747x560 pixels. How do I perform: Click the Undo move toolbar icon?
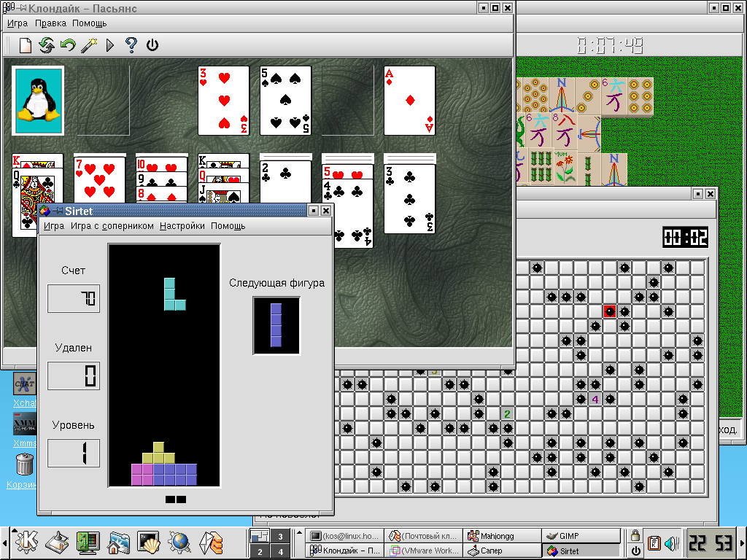[68, 45]
